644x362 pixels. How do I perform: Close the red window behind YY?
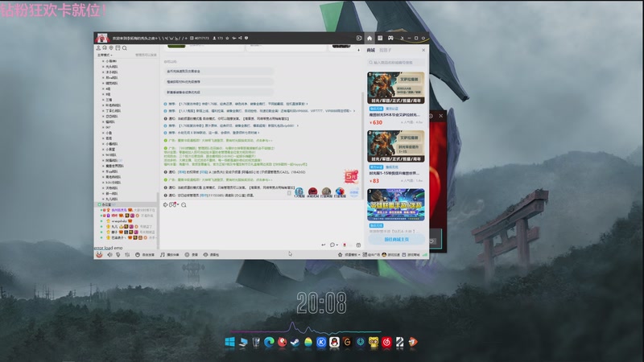[440, 116]
